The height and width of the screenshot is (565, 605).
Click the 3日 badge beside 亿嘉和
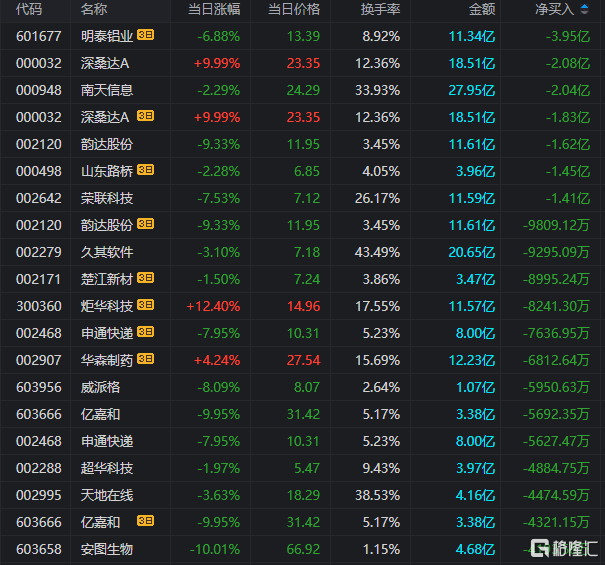145,521
